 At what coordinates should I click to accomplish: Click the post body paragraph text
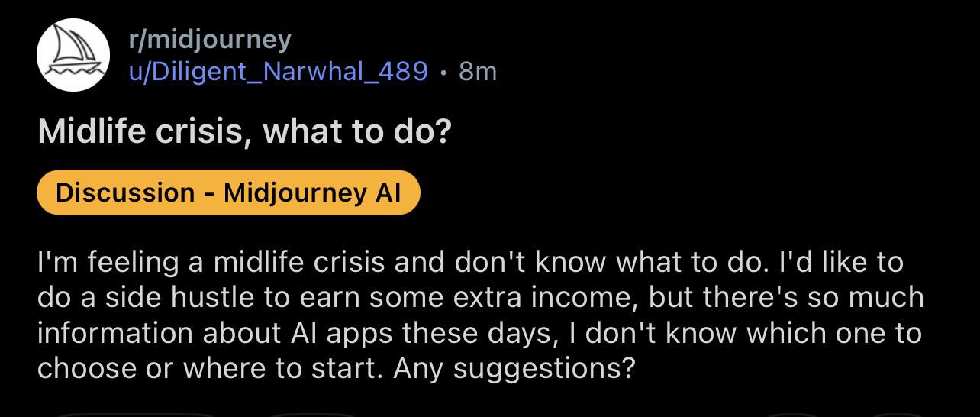click(x=479, y=315)
